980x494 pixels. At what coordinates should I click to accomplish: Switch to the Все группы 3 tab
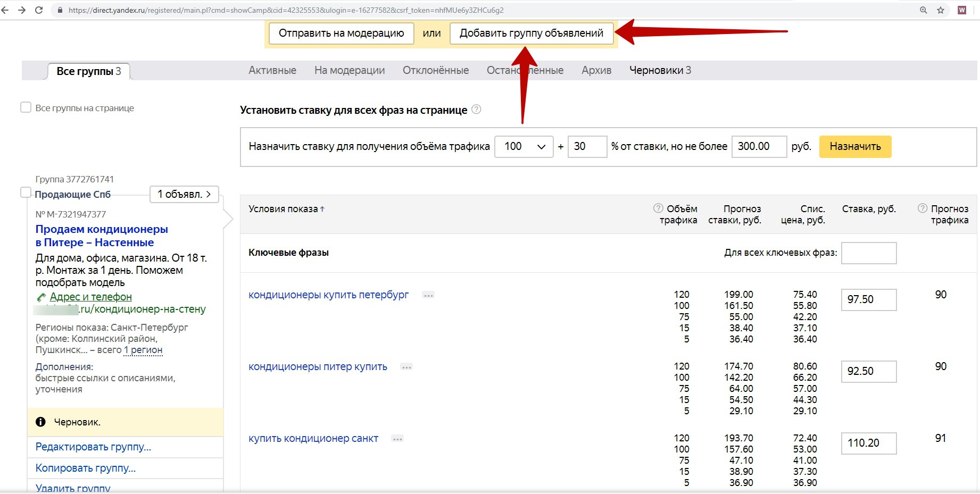(x=89, y=71)
